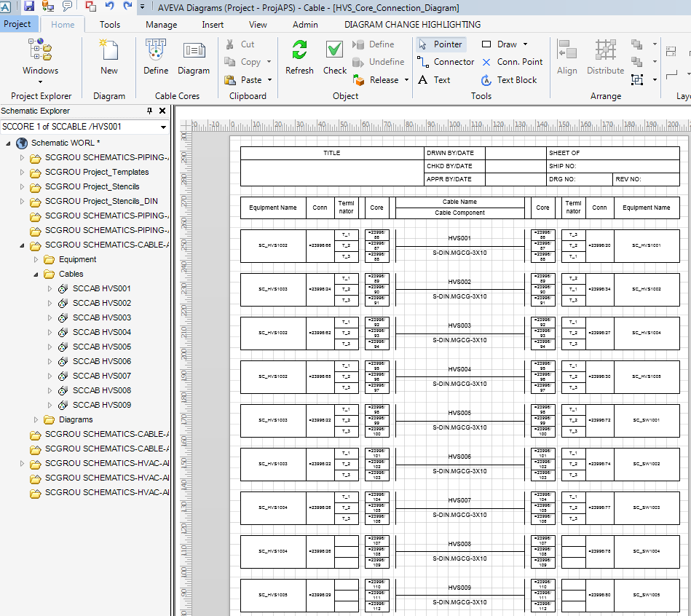Expand the Equipment folder node
This screenshot has height=616, width=691.
[36, 260]
